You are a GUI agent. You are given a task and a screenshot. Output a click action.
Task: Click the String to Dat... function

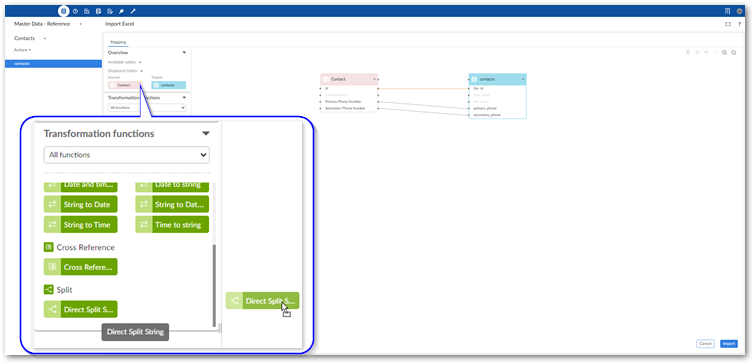point(172,204)
